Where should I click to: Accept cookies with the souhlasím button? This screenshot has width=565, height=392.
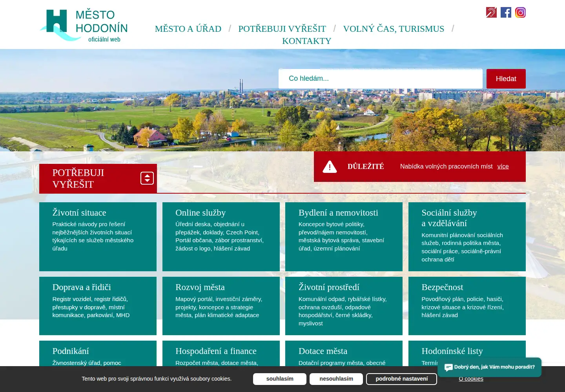pos(280,379)
